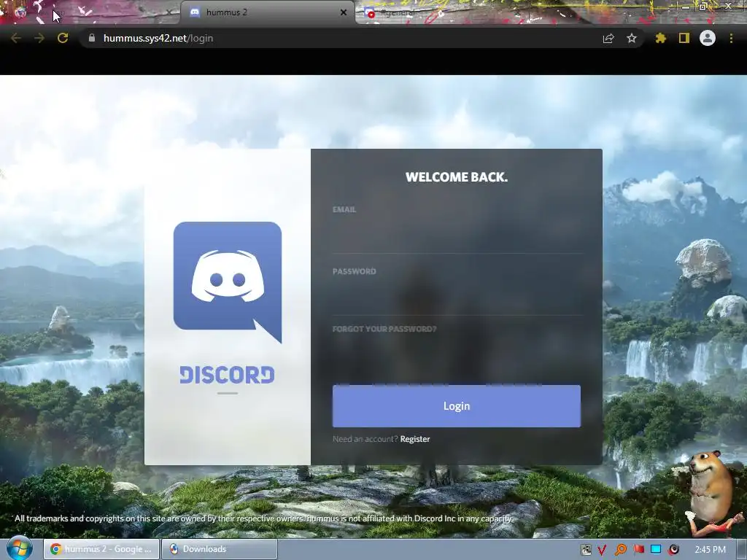Click the Forgot Your Password link
Viewport: 747px width, 560px height.
(x=384, y=329)
